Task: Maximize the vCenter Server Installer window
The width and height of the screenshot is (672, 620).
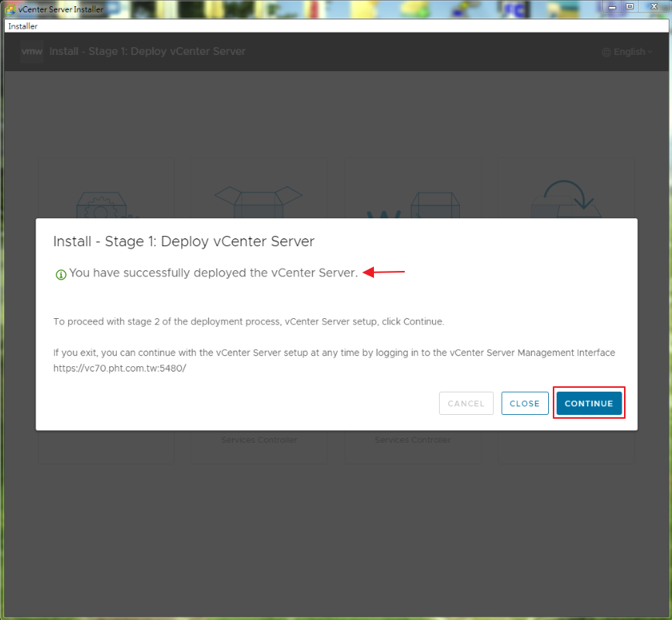Action: click(629, 7)
